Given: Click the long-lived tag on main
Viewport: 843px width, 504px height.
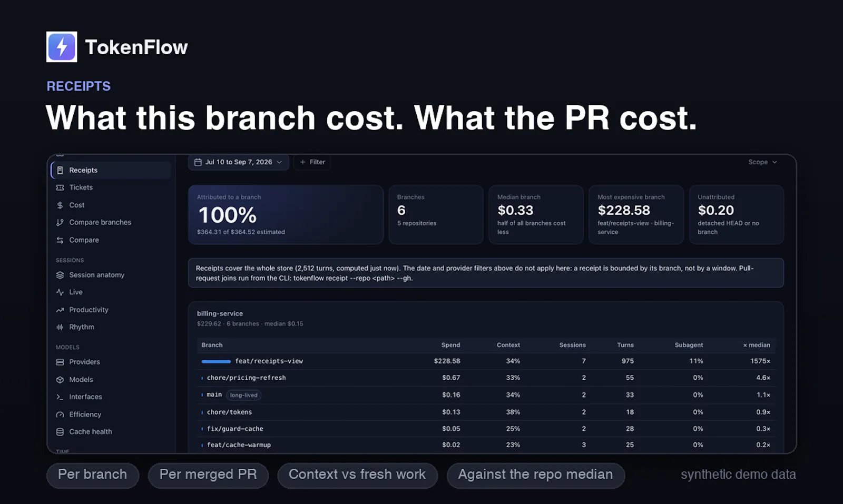Looking at the screenshot, I should [x=243, y=395].
